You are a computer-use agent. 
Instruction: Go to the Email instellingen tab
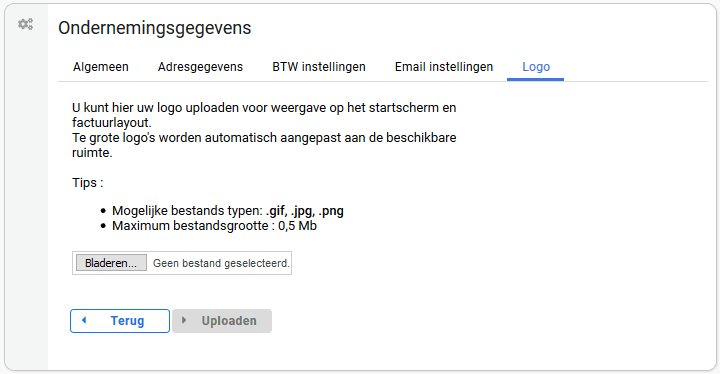[x=444, y=67]
